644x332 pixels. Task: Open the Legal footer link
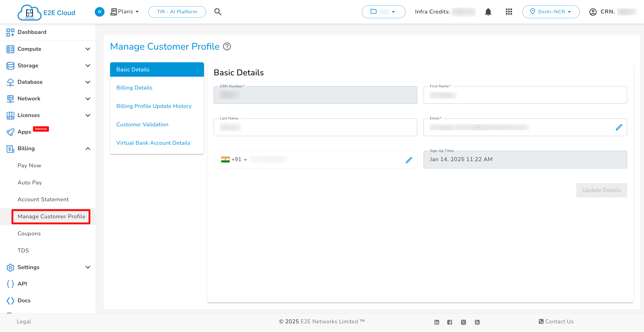24,322
